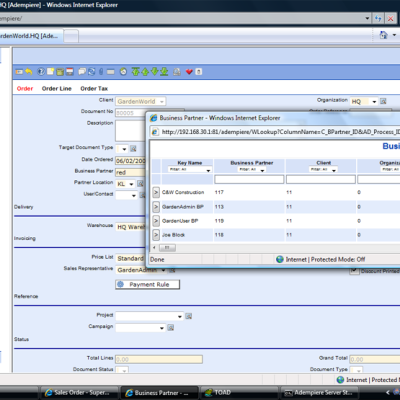The image size is (400, 400).
Task: Refresh the record with the blue arrows icon
Action: coord(92,71)
